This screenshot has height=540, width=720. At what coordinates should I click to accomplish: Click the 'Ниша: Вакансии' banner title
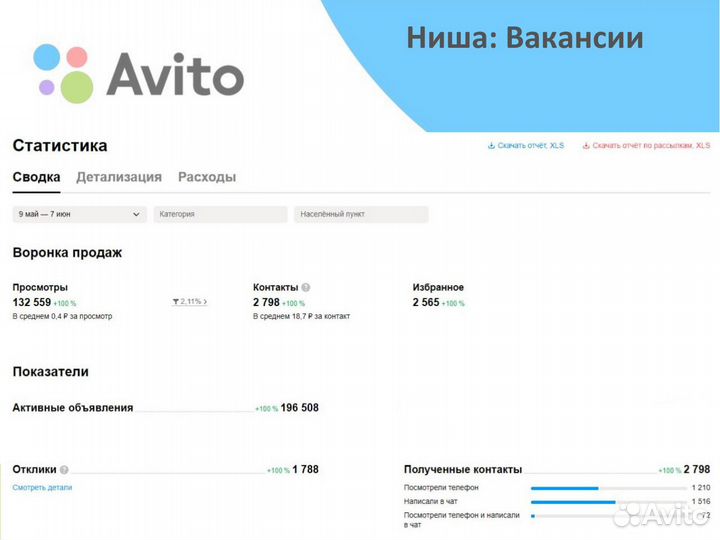(x=525, y=38)
